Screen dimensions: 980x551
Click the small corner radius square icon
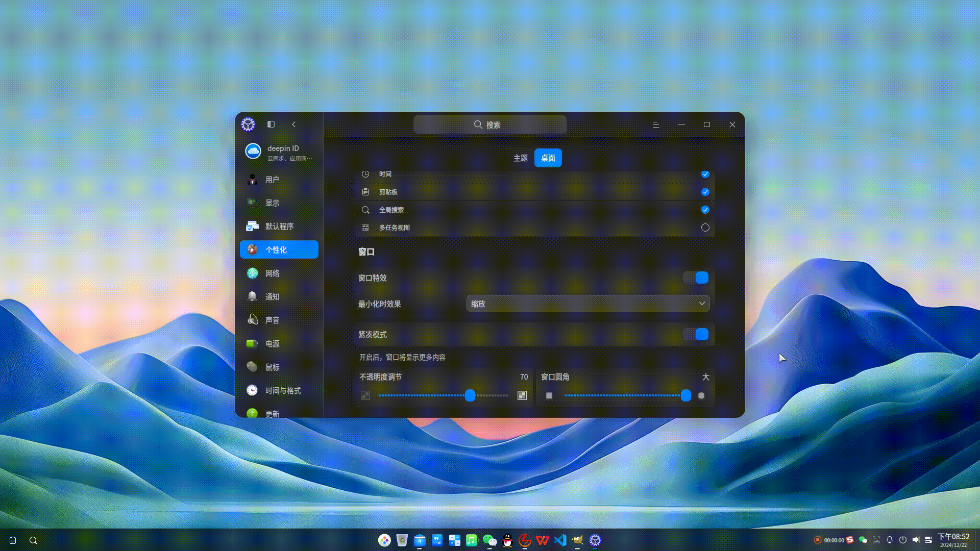(549, 395)
